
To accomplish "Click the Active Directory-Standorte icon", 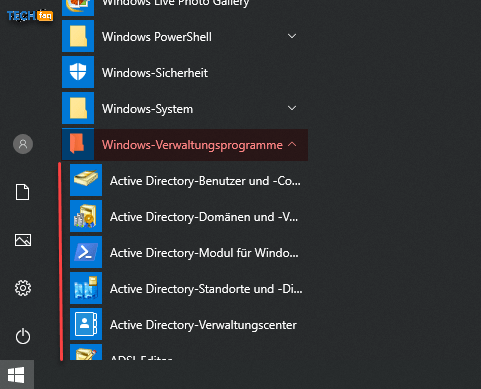I will 86,288.
